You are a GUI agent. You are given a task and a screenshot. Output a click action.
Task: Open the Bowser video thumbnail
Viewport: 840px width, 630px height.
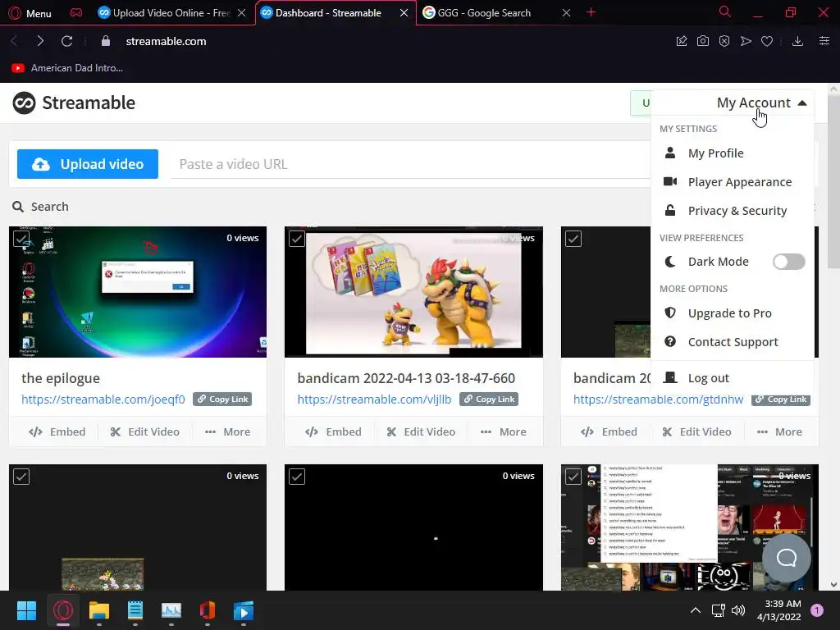pyautogui.click(x=413, y=292)
